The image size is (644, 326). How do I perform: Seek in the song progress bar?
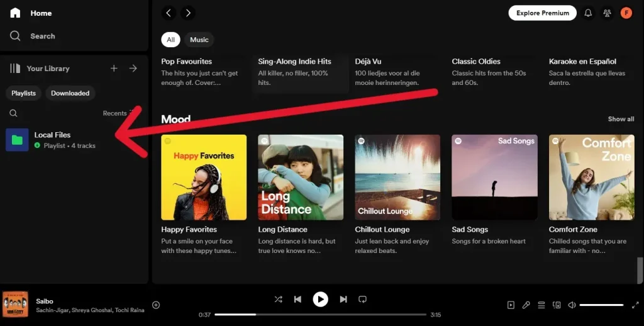tap(320, 315)
